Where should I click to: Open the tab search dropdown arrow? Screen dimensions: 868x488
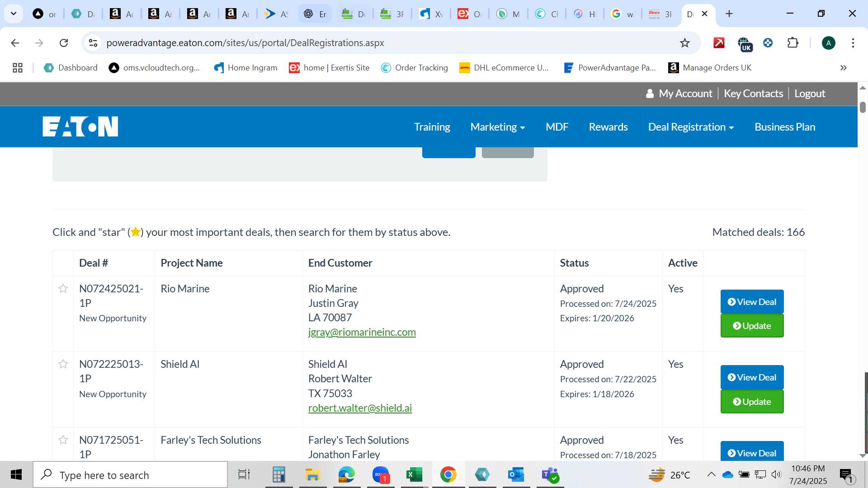pyautogui.click(x=14, y=14)
